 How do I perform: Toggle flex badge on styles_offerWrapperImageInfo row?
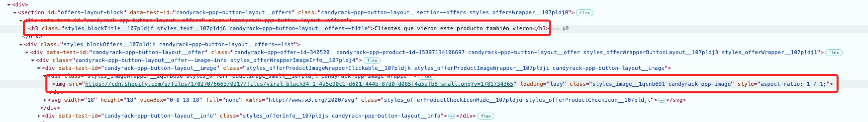pyautogui.click(x=372, y=61)
